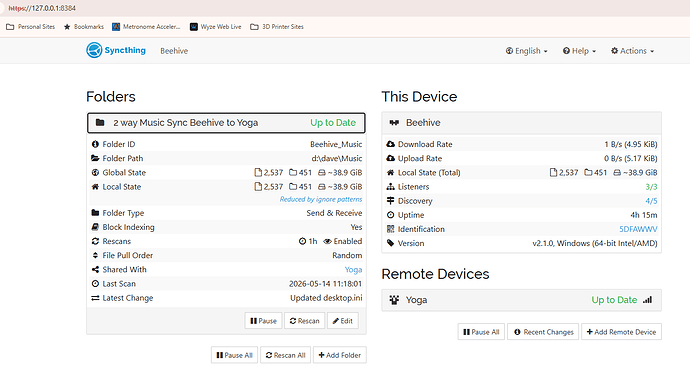The height and width of the screenshot is (390, 690).
Task: Click the Folder Type folder icon
Action: (95, 213)
